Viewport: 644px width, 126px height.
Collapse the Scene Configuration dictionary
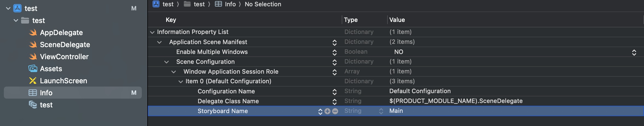[x=166, y=62]
